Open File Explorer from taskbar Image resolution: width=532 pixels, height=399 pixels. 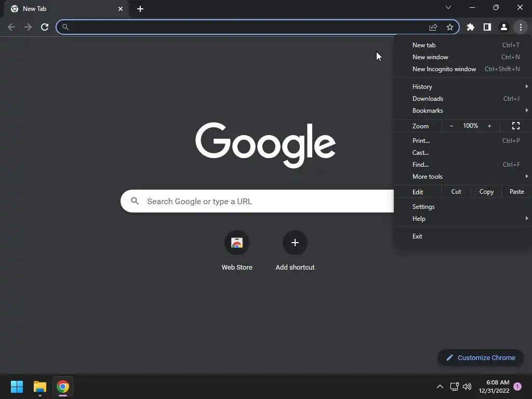click(39, 387)
